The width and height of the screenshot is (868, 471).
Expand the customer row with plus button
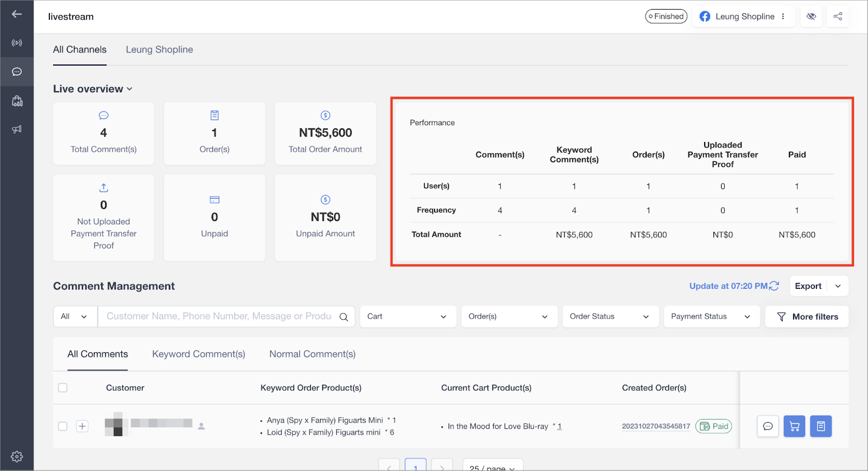[82, 426]
